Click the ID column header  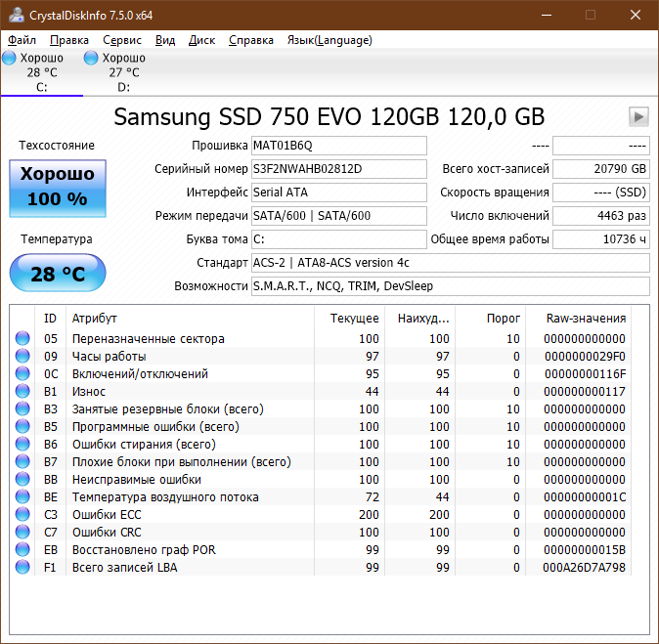pos(50,319)
